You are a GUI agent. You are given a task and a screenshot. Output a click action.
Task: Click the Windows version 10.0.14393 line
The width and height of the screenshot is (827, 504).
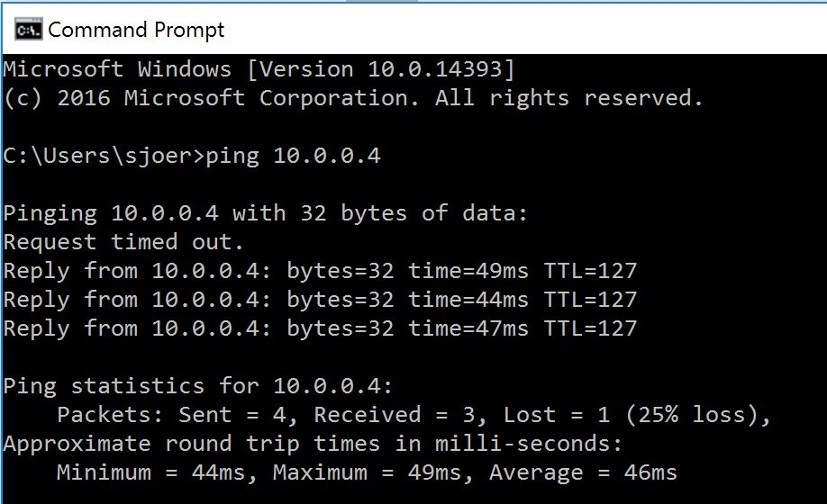[259, 69]
